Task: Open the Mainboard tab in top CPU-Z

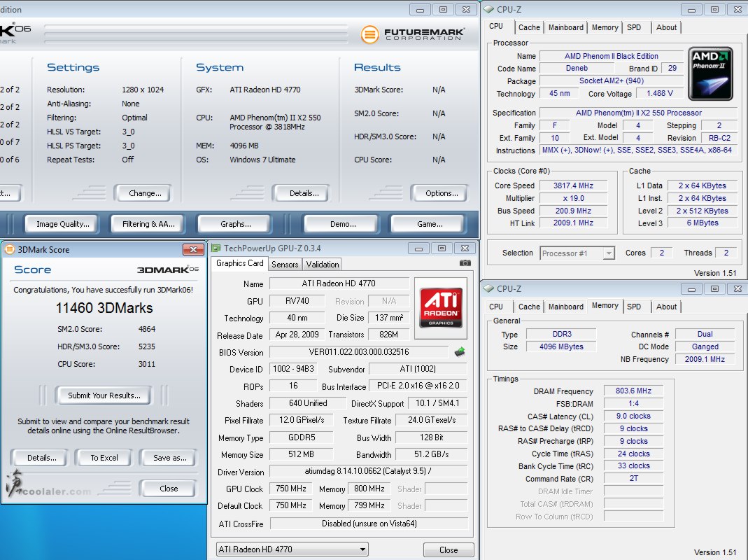Action: [566, 27]
